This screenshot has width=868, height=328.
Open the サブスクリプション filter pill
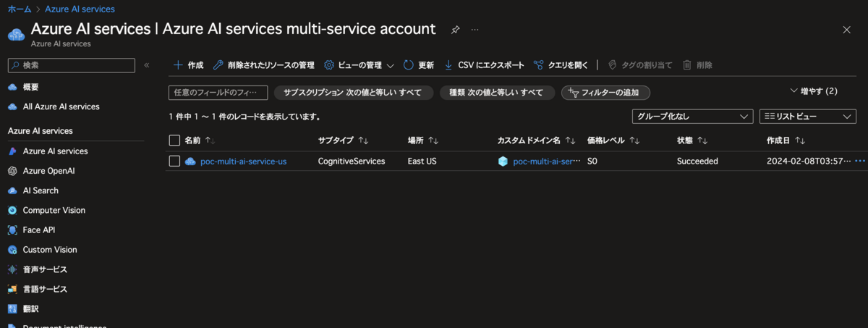[353, 93]
